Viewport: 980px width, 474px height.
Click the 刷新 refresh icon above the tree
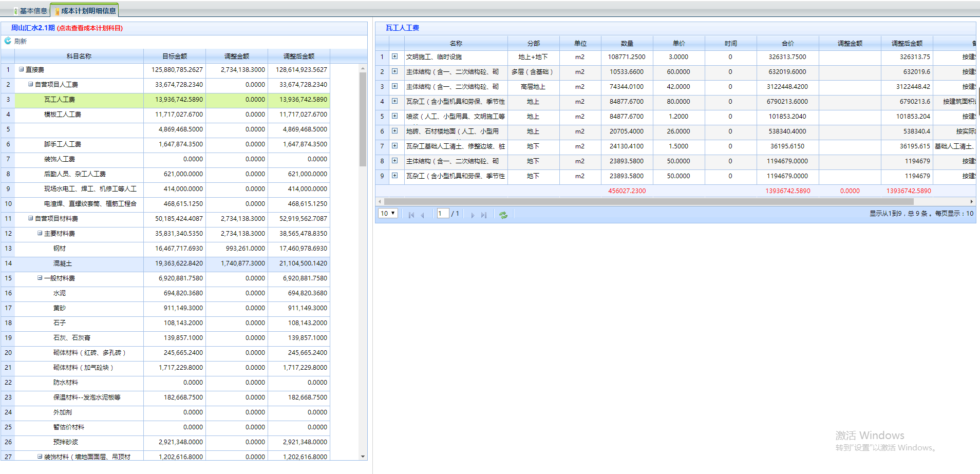(x=8, y=41)
